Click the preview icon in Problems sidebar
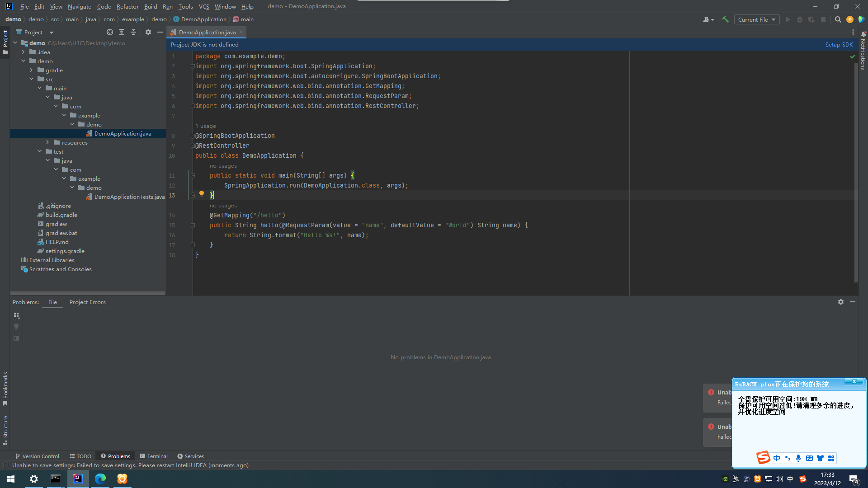Image resolution: width=868 pixels, height=488 pixels. click(x=16, y=338)
